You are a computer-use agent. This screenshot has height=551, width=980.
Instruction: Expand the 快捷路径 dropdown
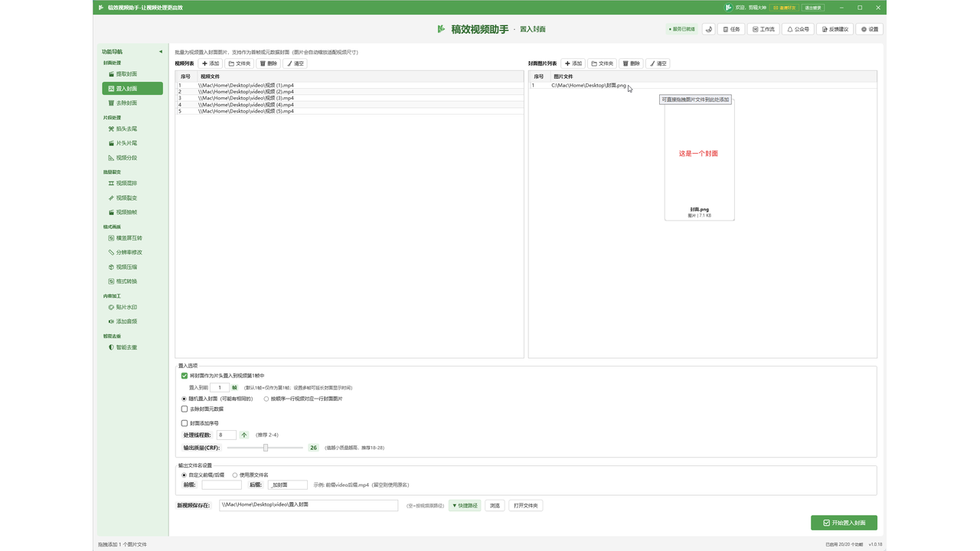465,506
